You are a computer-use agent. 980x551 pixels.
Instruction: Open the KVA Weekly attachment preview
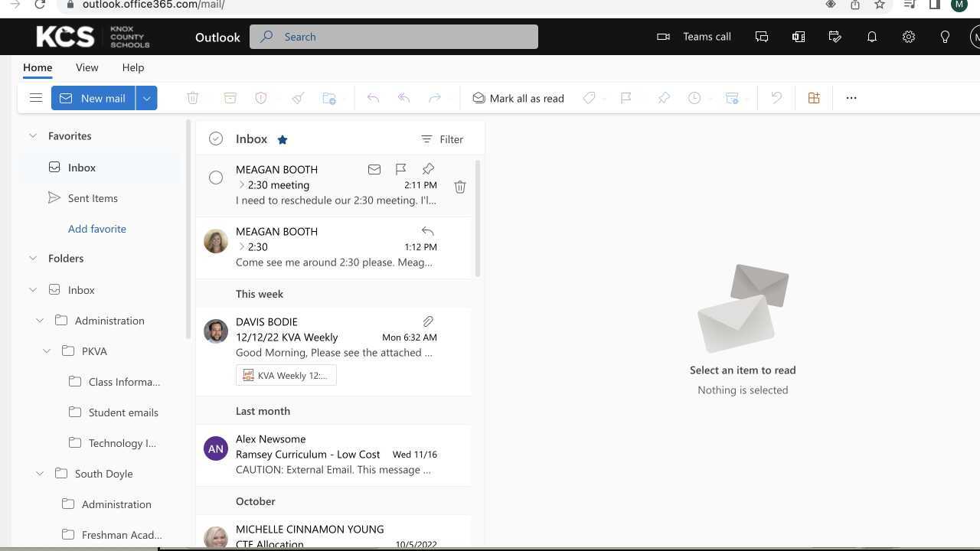click(x=286, y=375)
